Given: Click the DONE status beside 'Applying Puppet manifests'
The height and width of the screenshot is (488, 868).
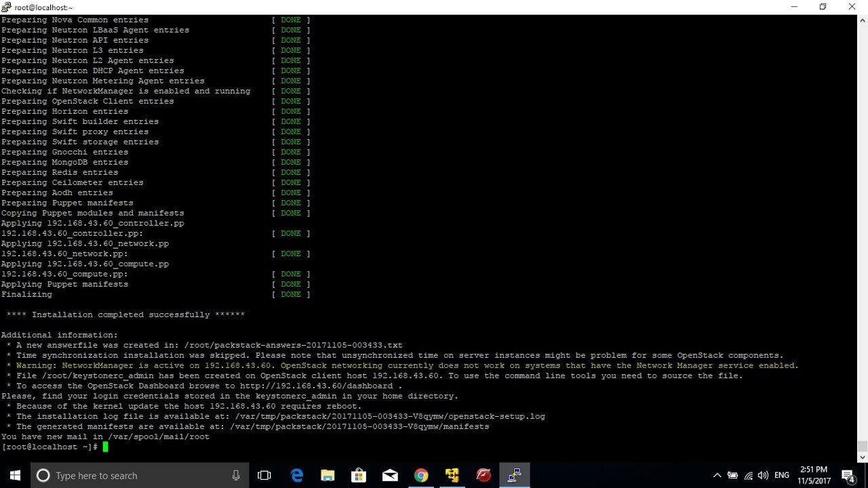Looking at the screenshot, I should point(291,284).
